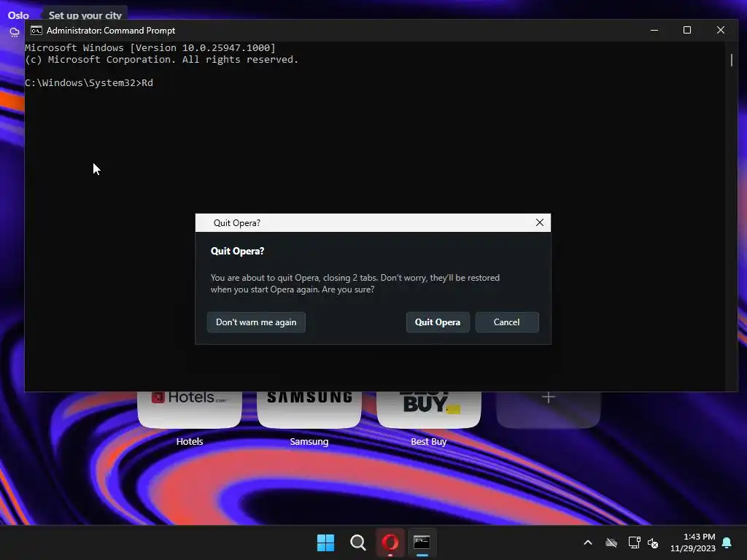Open the Best Buy speed dial tile
This screenshot has width=747, height=560.
[x=429, y=409]
